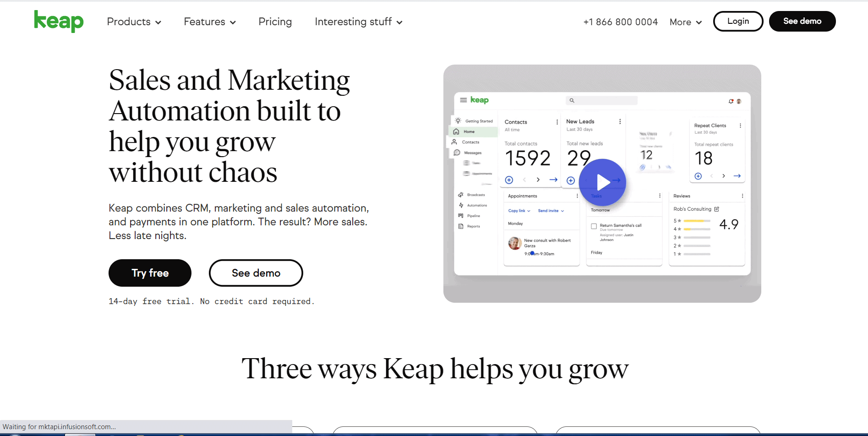This screenshot has height=436, width=868.
Task: Click the 1592 total contacts number
Action: point(528,158)
